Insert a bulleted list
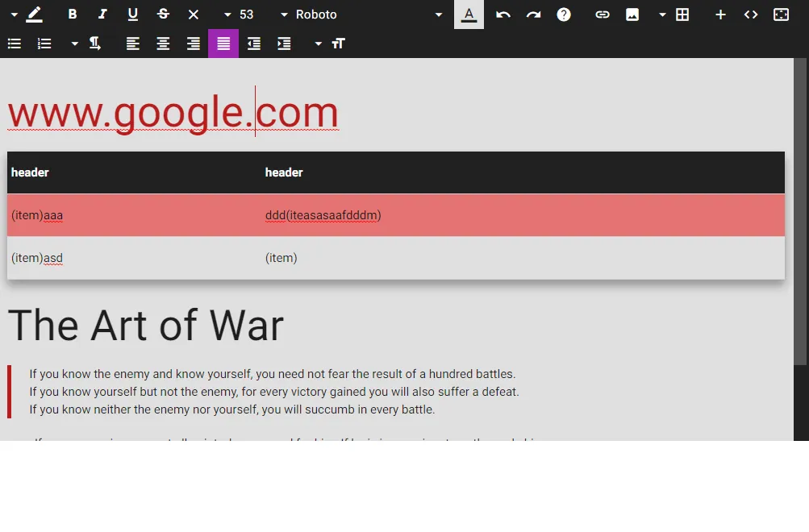809x532 pixels. [x=15, y=44]
